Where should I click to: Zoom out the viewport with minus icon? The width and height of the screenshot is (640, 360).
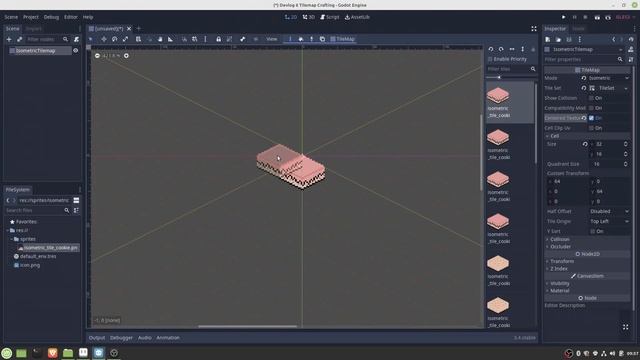tap(97, 56)
